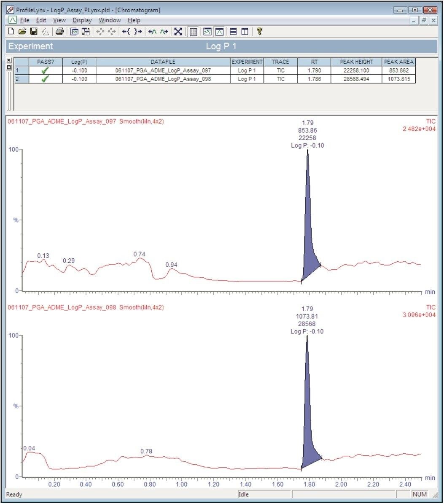The width and height of the screenshot is (444, 504).
Task: Click the copy table grid icon
Action: [86, 32]
